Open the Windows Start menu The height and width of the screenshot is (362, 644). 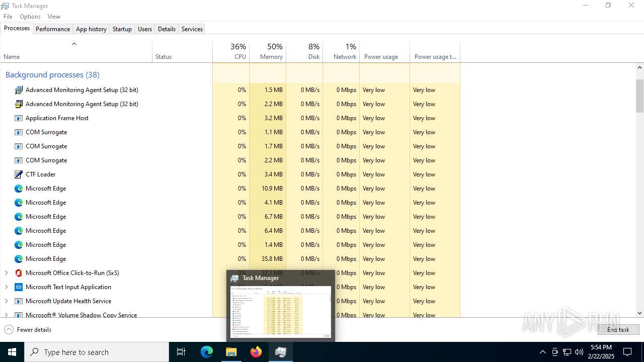(12, 352)
